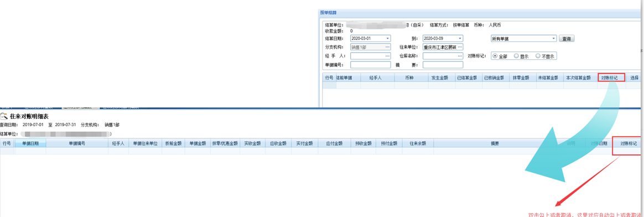Click the 行号 column header in 按单结算 grid
This screenshot has width=644, height=217.
(329, 77)
